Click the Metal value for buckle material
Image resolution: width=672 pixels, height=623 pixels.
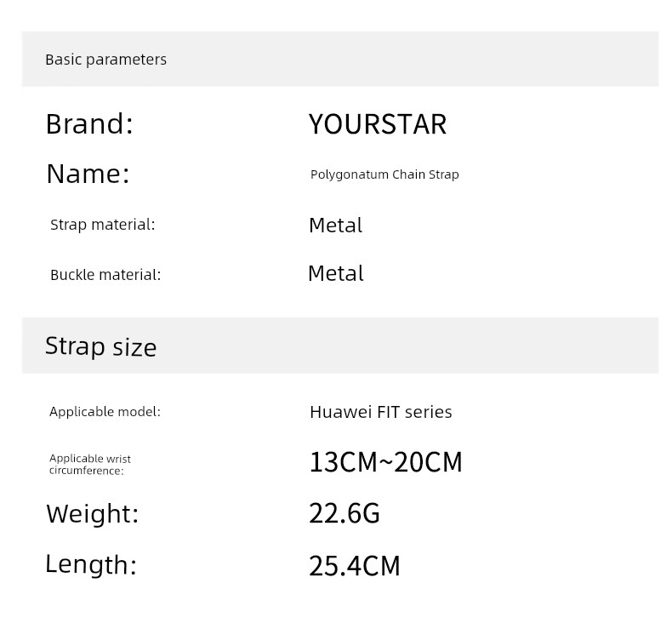click(336, 273)
